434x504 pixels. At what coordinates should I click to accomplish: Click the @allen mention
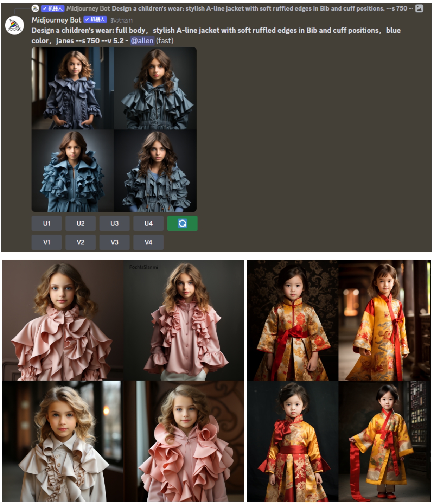[142, 41]
